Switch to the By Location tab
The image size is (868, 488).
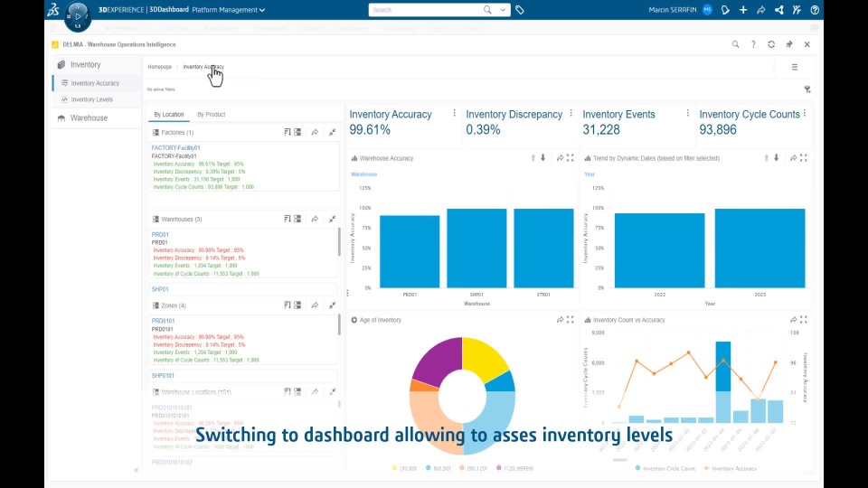[x=169, y=115]
